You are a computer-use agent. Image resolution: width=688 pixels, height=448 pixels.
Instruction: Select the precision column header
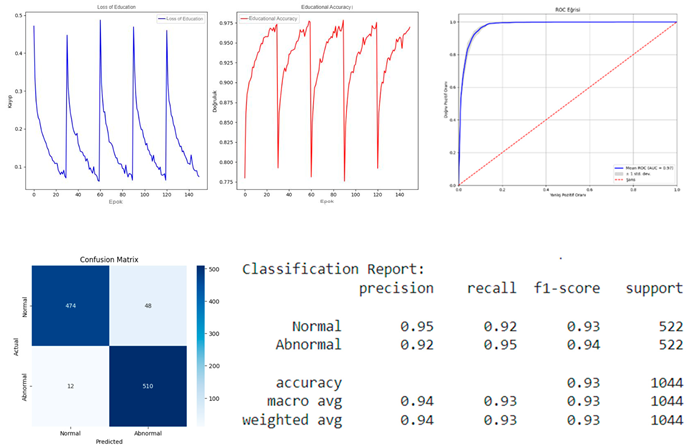click(397, 288)
